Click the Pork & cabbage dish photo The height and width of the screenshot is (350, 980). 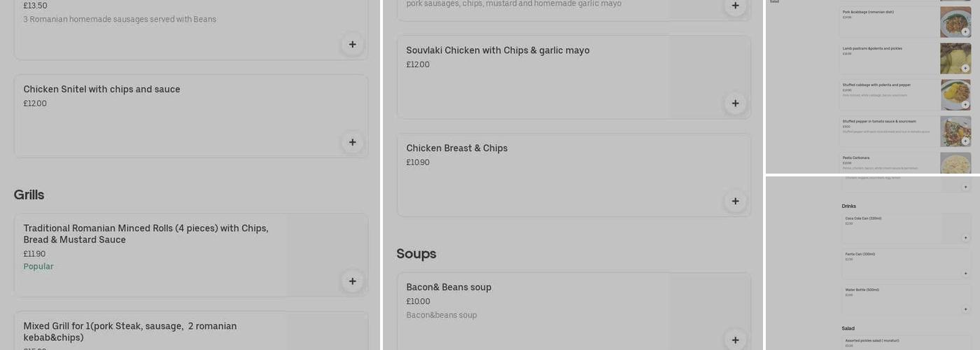point(952,20)
